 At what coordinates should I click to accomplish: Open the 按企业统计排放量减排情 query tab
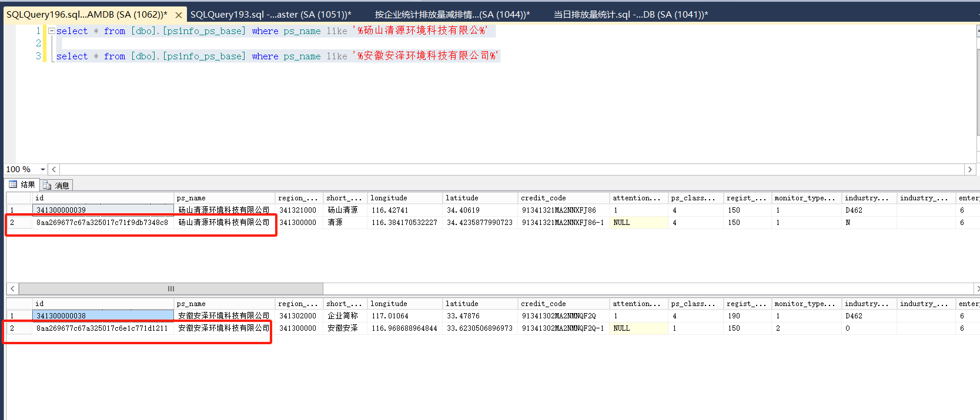452,15
